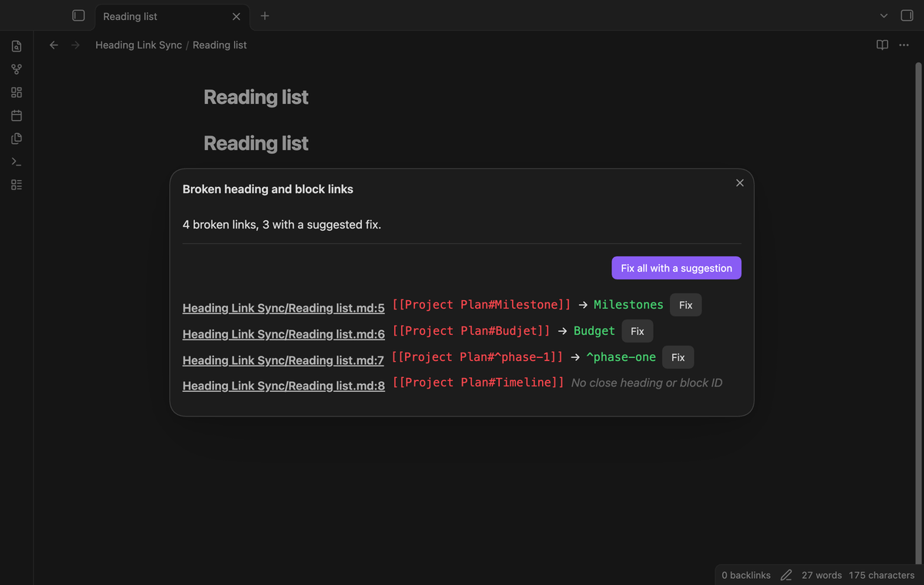Click Heading Link Sync breadcrumb
The height and width of the screenshot is (585, 924).
tap(139, 45)
